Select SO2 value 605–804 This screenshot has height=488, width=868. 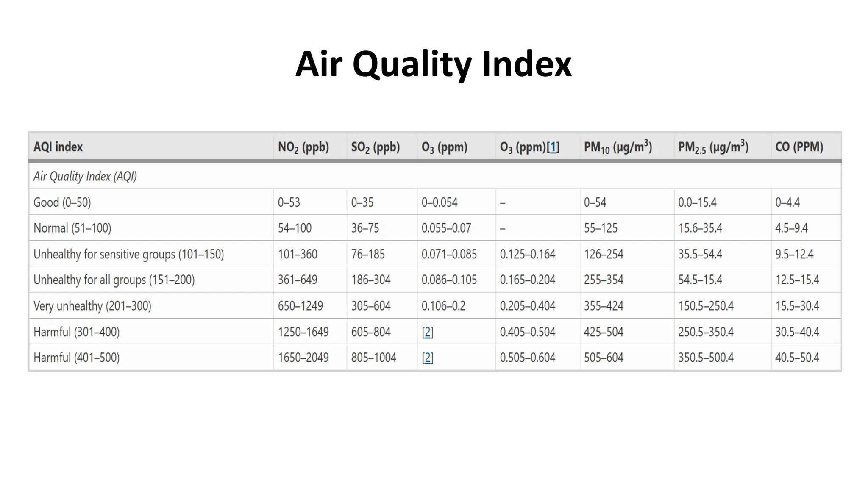click(371, 332)
